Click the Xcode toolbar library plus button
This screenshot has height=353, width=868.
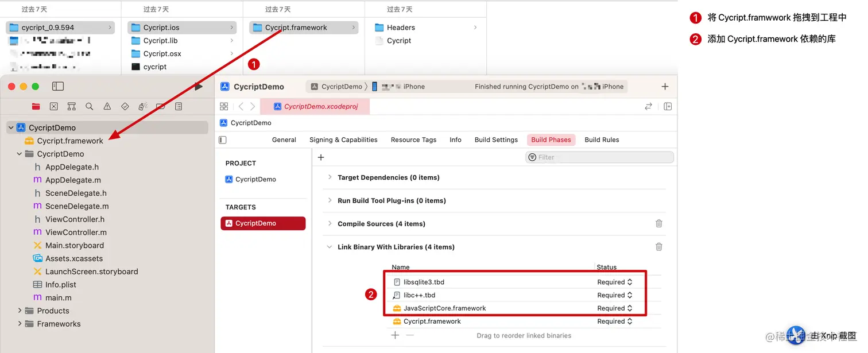coord(665,86)
